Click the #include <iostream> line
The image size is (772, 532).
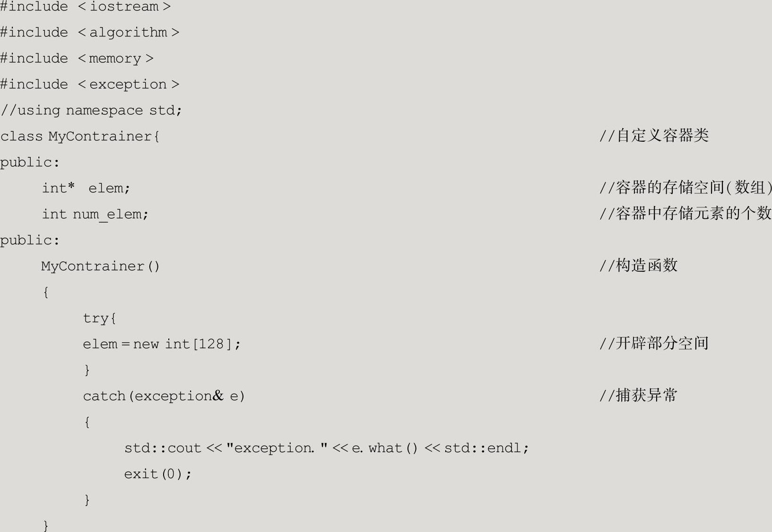[86, 7]
